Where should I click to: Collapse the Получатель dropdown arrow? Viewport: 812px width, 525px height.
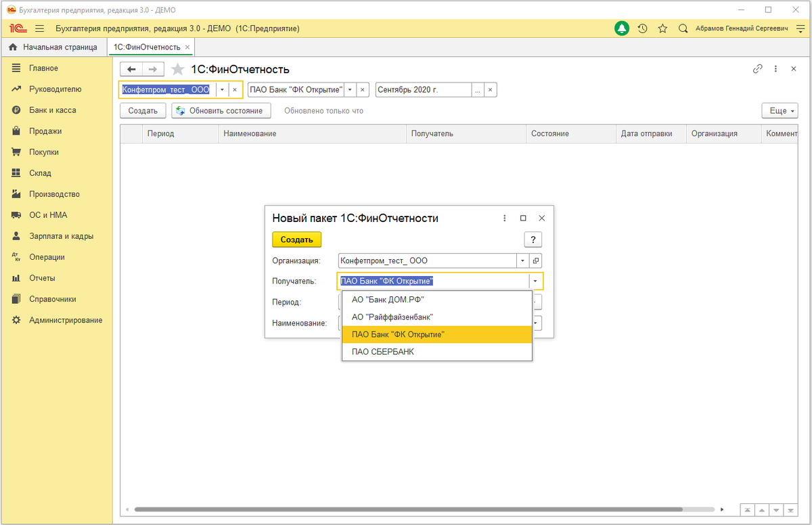pos(535,281)
